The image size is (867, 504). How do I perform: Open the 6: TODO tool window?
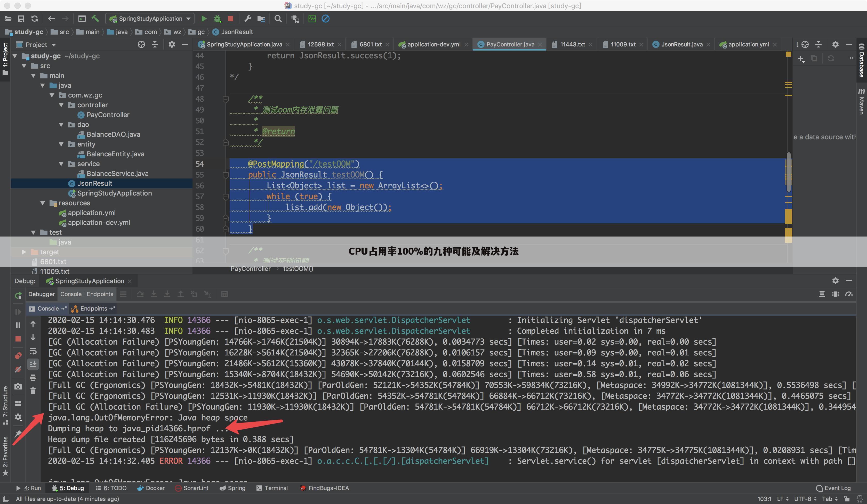[111, 488]
